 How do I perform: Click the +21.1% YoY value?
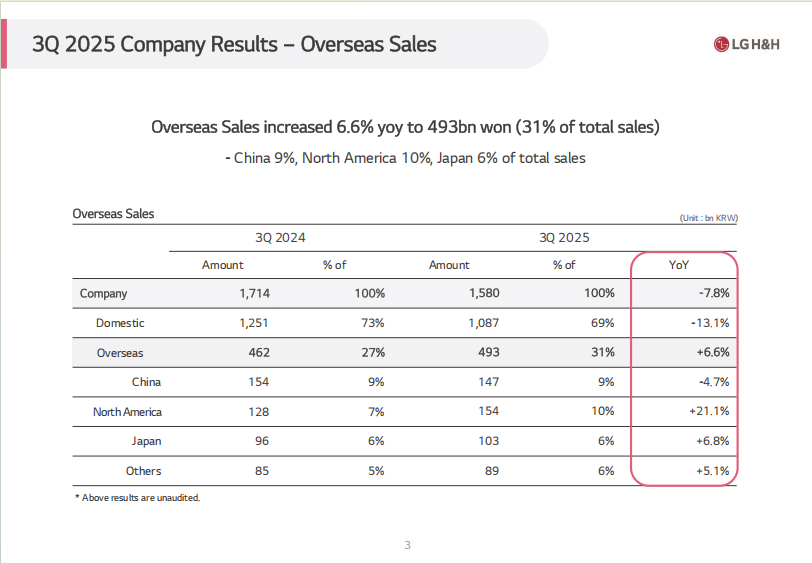click(x=708, y=412)
